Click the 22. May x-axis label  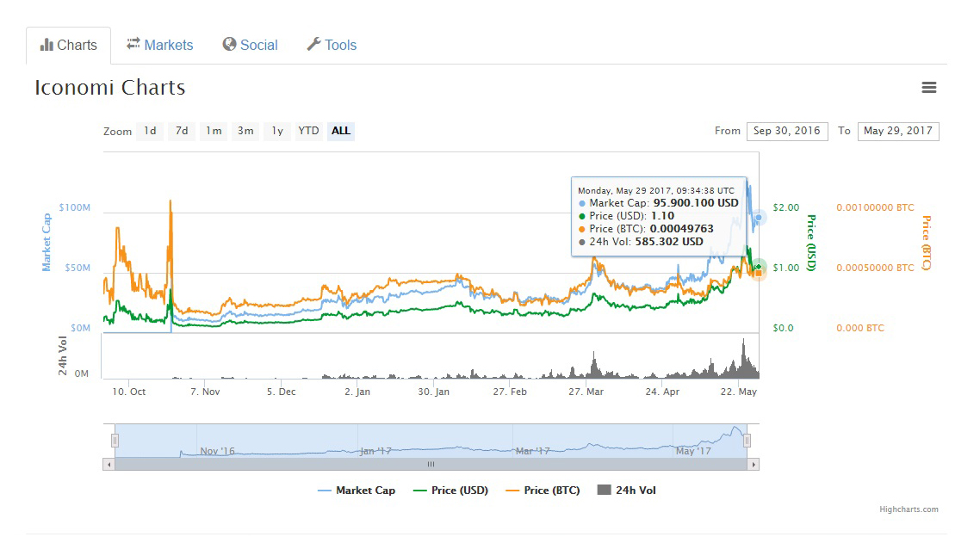pos(739,392)
